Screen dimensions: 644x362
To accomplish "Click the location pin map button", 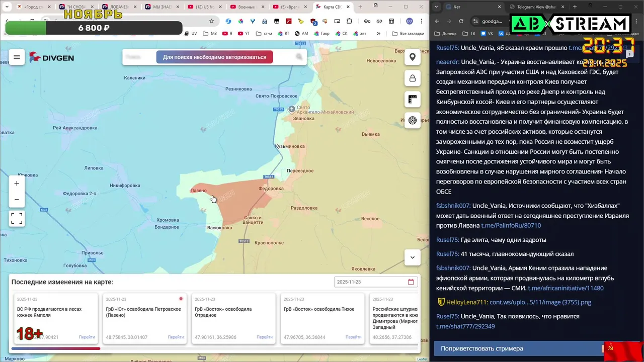I will click(x=413, y=57).
